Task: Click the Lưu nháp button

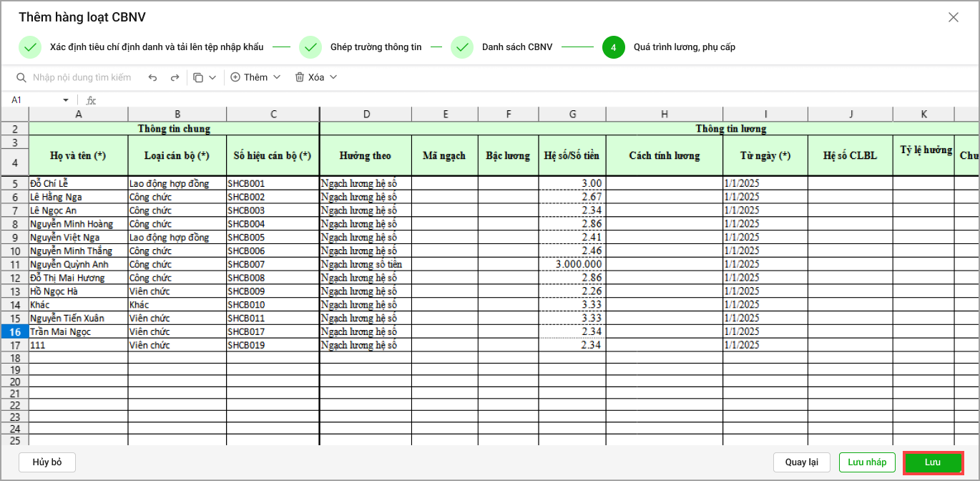Action: [x=866, y=462]
